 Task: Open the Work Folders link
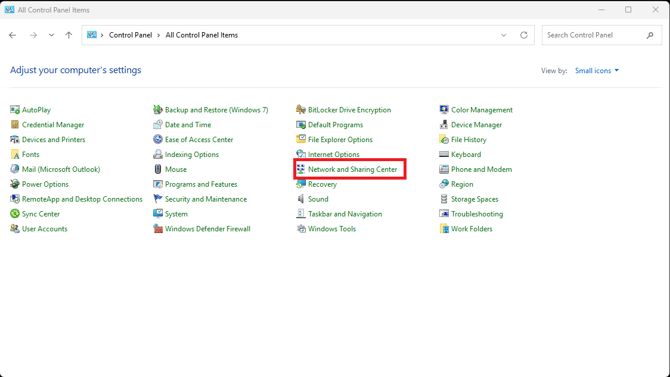pos(471,229)
